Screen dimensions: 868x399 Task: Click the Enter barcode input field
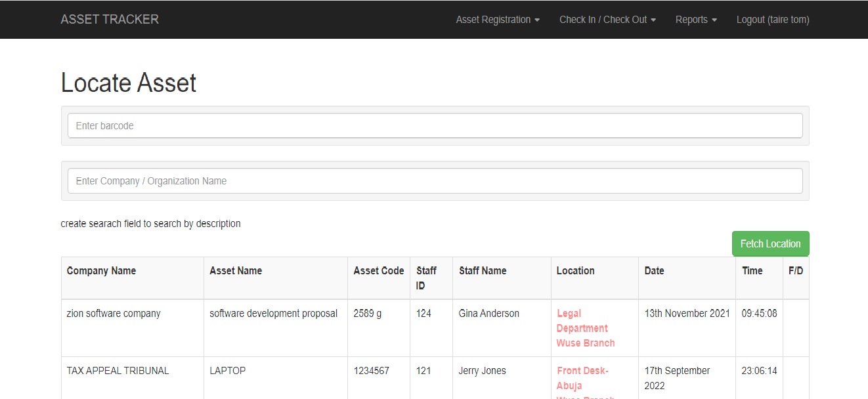point(435,125)
